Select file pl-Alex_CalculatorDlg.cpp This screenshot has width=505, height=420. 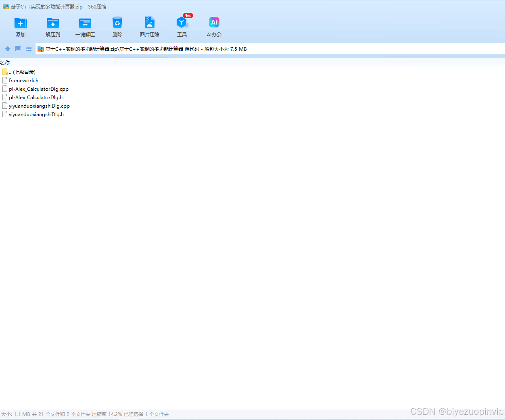pos(35,89)
